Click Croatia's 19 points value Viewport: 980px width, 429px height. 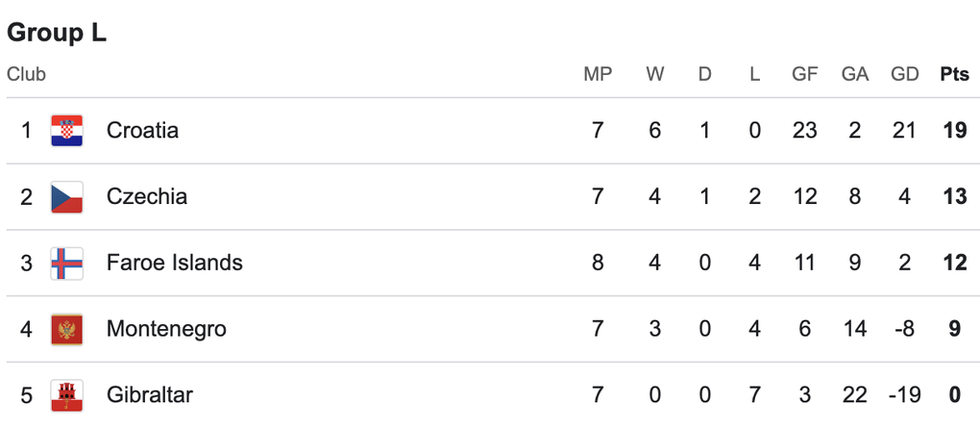pos(954,131)
